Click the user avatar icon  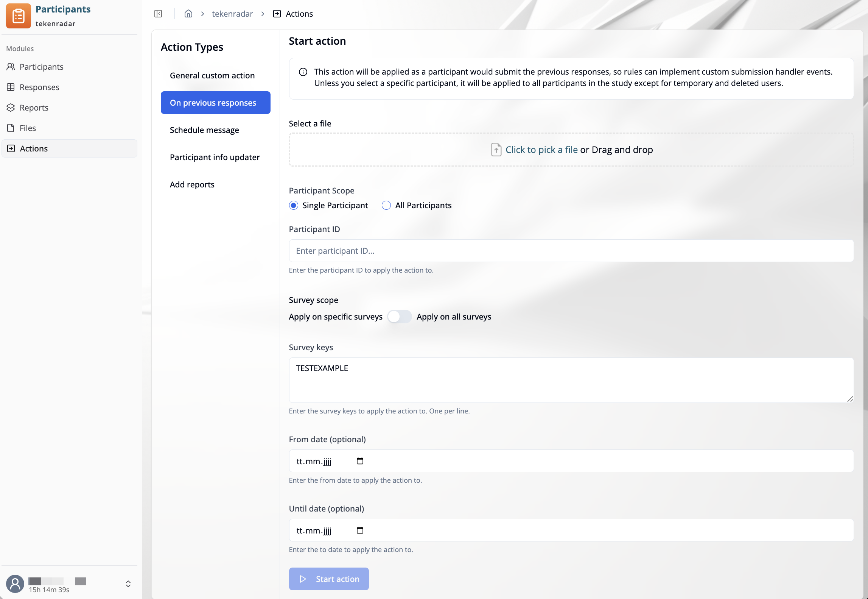(15, 583)
